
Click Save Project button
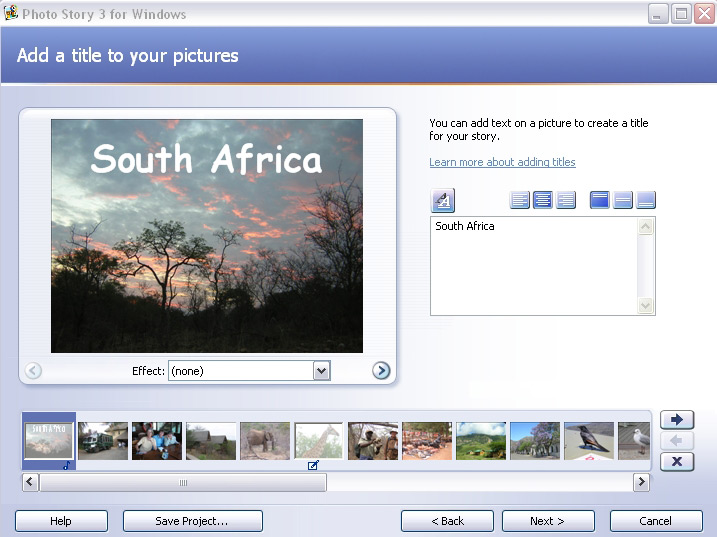192,521
